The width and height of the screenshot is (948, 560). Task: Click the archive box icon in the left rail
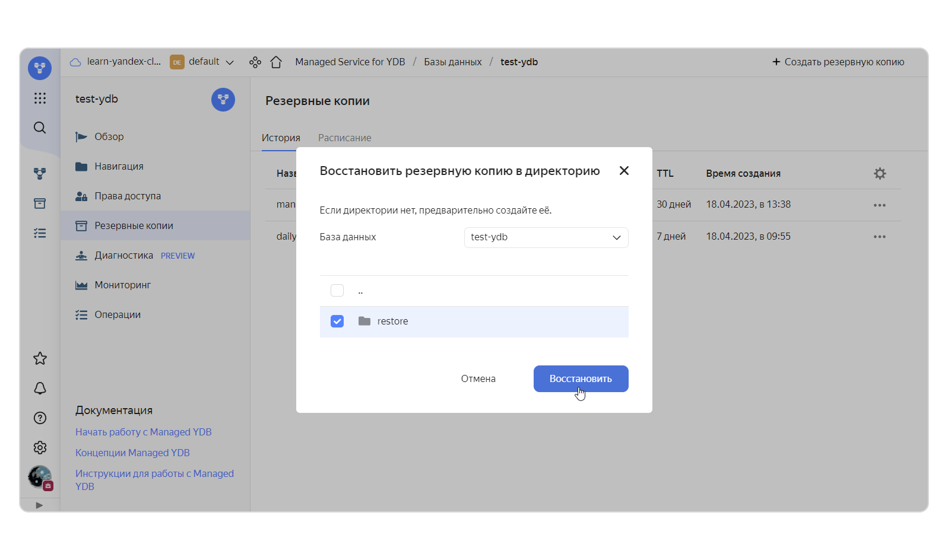click(40, 203)
